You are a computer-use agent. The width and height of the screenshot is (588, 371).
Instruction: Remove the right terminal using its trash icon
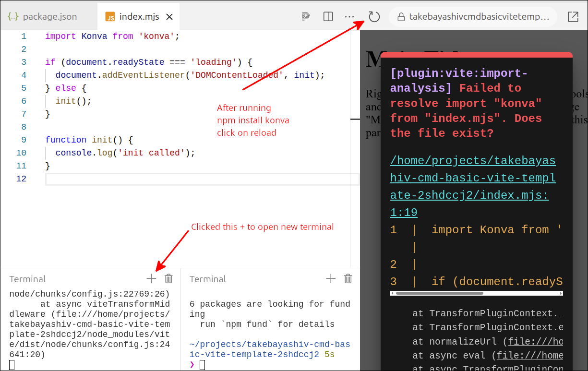coord(348,278)
